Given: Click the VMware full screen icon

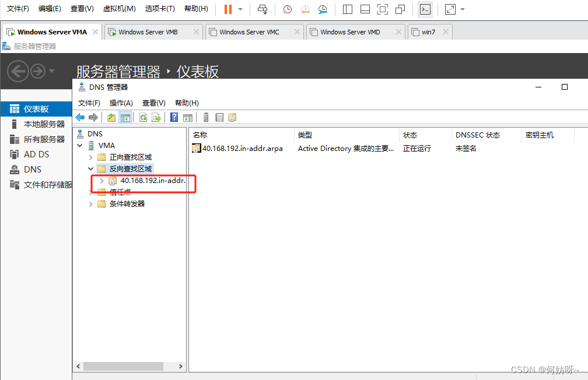Looking at the screenshot, I should point(382,9).
